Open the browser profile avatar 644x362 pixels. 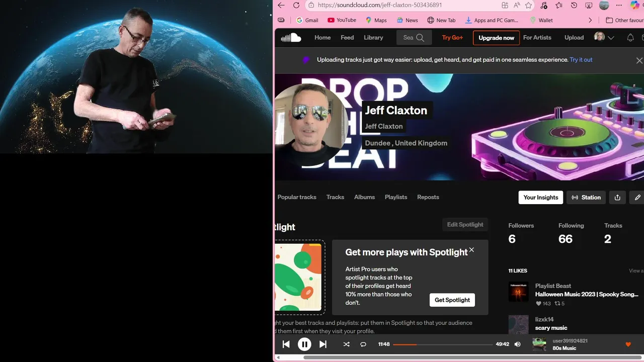(x=604, y=5)
